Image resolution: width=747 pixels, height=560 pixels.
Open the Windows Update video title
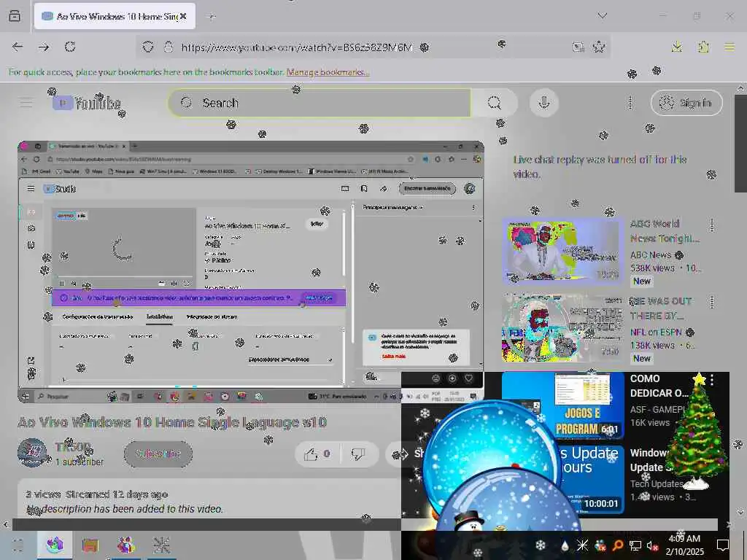(650, 460)
